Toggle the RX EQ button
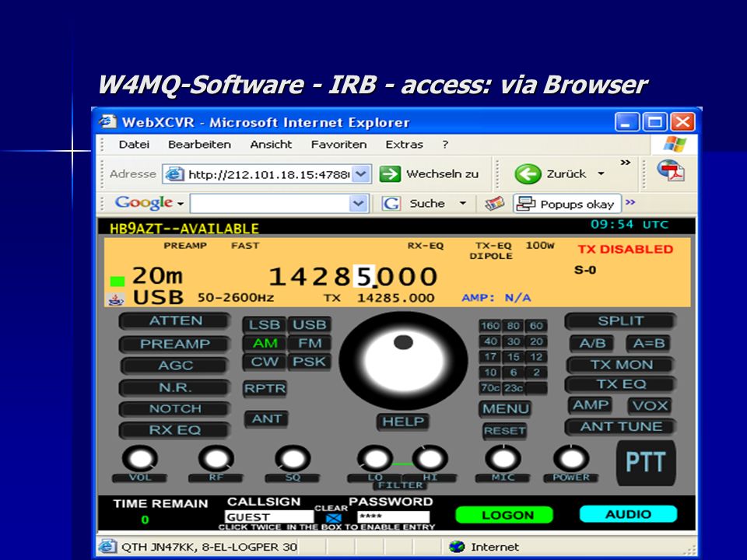Viewport: 747px width, 560px height. click(175, 430)
